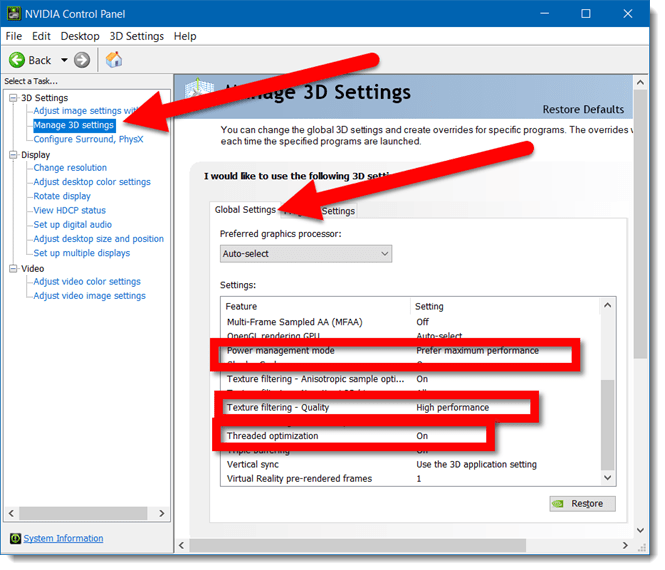
Task: Select Adjust image settings with preview
Action: coord(87,111)
